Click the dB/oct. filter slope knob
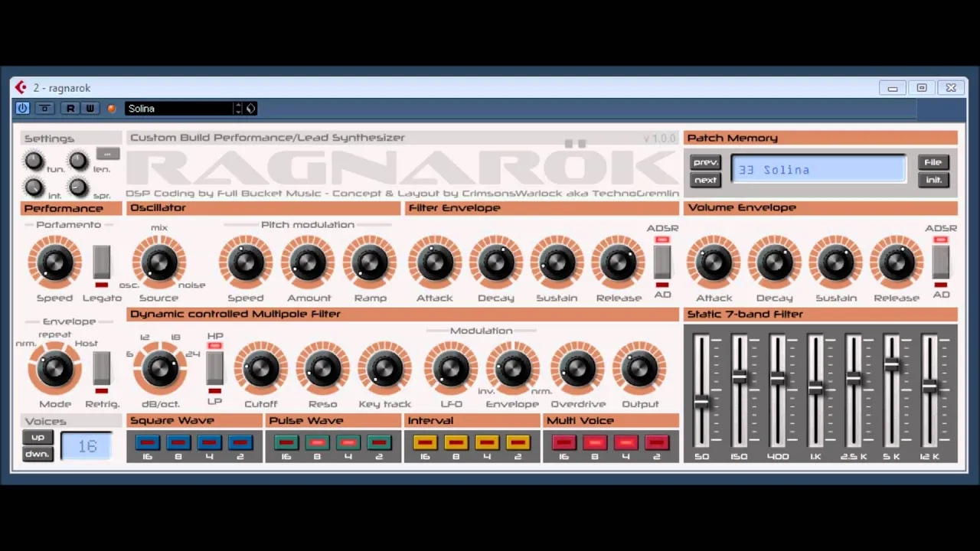This screenshot has height=551, width=980. (159, 369)
